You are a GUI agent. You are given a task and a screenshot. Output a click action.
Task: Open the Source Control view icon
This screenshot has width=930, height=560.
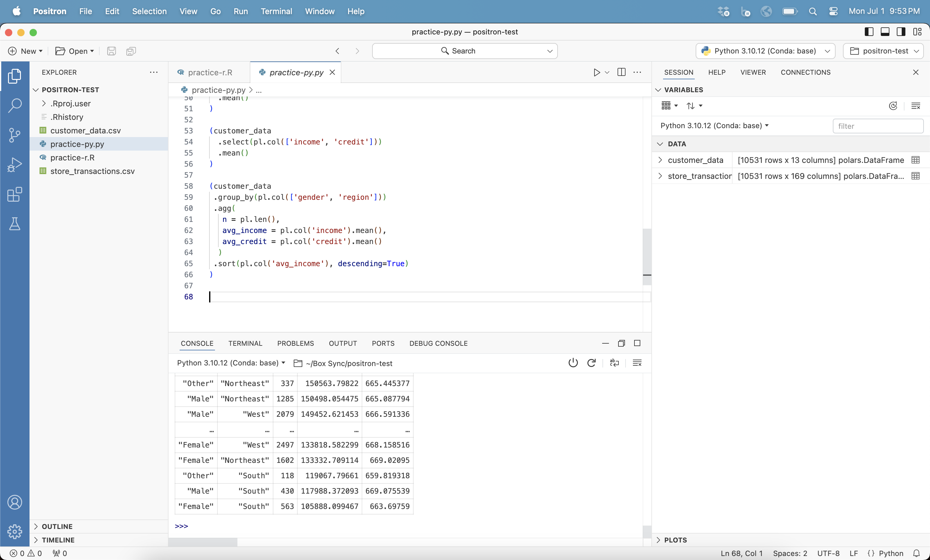[14, 135]
